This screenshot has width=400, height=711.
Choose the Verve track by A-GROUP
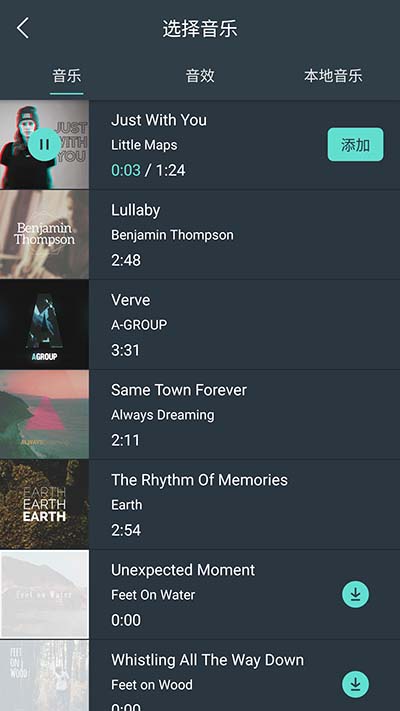point(244,324)
